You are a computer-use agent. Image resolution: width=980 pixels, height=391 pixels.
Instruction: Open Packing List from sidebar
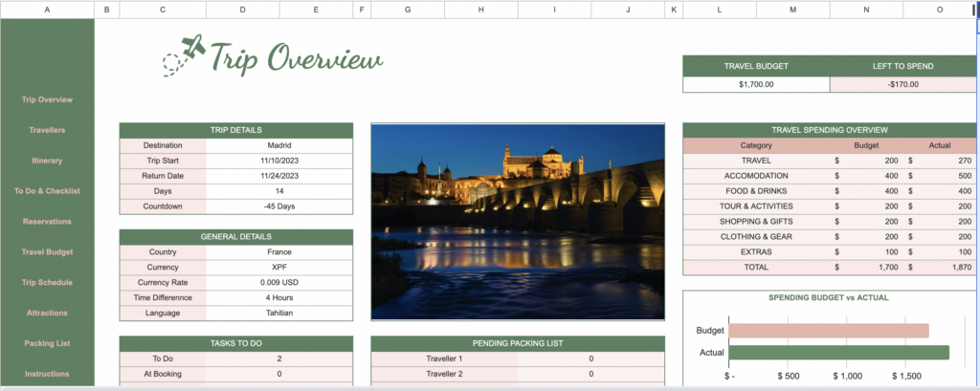tap(47, 343)
